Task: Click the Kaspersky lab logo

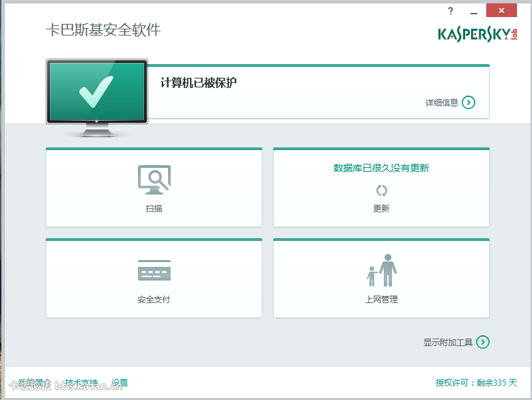Action: [477, 34]
